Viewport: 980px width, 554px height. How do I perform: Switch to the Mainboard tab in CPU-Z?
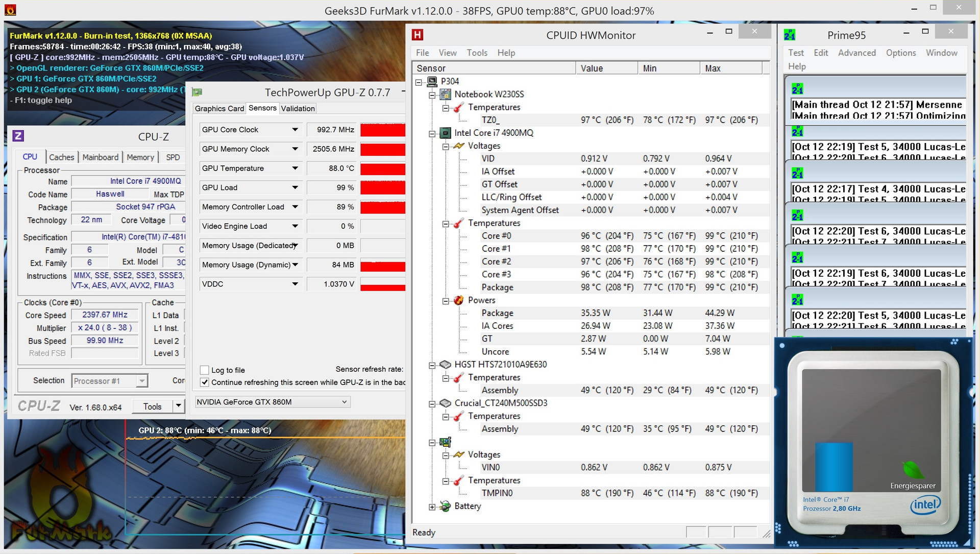(100, 157)
